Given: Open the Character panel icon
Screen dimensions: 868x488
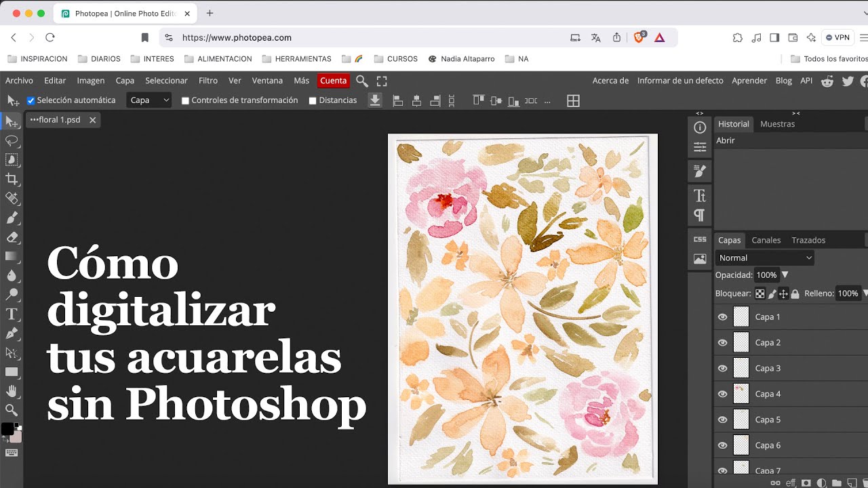Looking at the screenshot, I should click(x=700, y=196).
